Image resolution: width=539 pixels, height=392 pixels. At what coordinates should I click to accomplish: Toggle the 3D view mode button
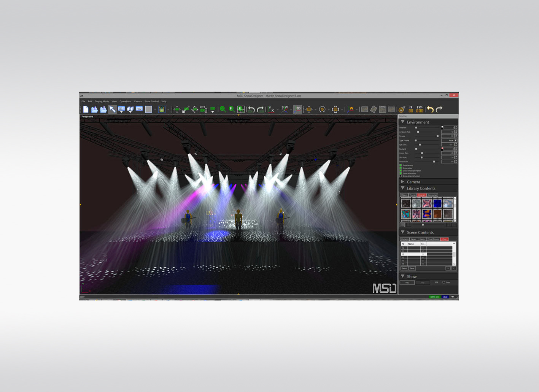[x=297, y=109]
